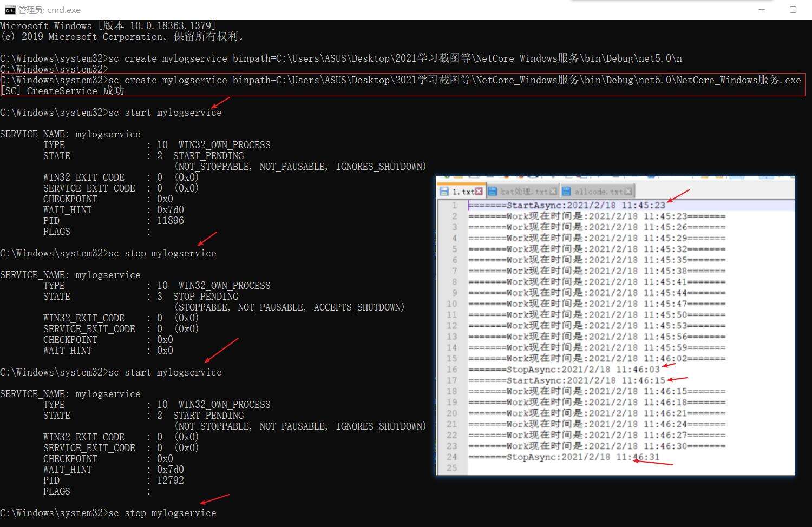Close the 1.txt tab using its red X
Screen dimensions: 812x527
click(x=479, y=191)
